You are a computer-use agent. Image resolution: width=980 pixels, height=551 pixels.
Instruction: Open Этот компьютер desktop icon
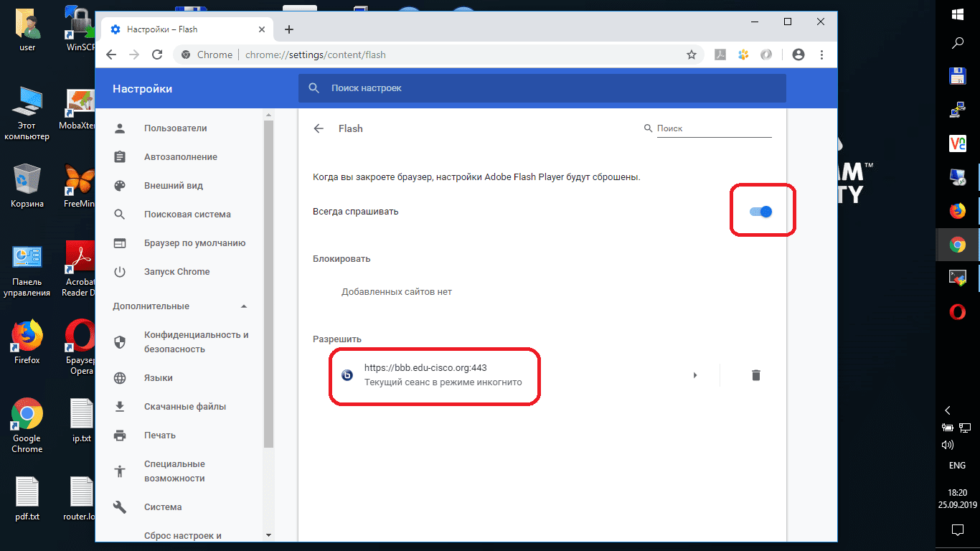27,113
